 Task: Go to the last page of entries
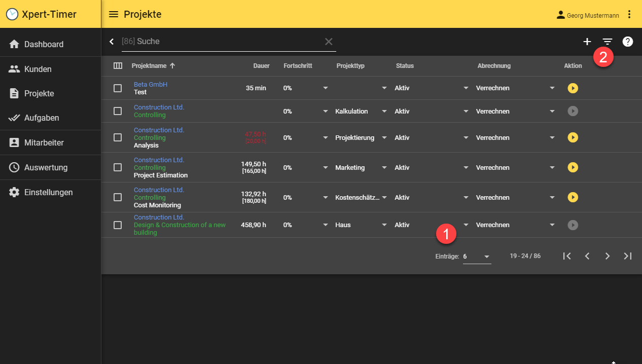(628, 256)
